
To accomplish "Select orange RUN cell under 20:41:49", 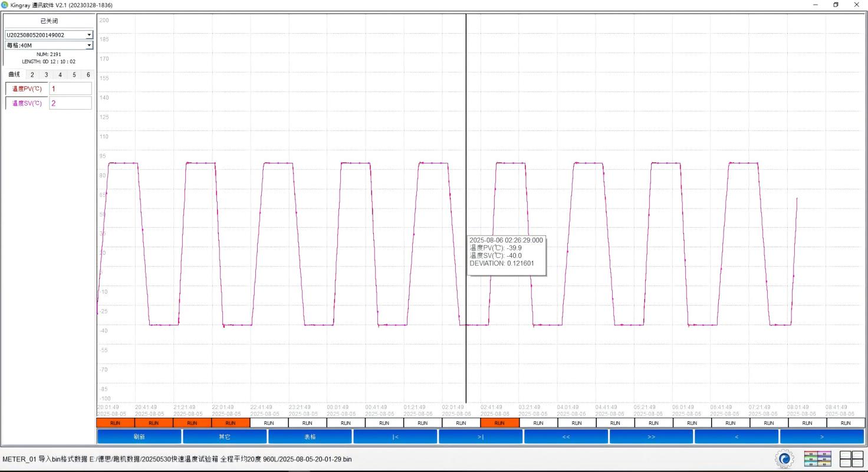I will click(x=154, y=423).
